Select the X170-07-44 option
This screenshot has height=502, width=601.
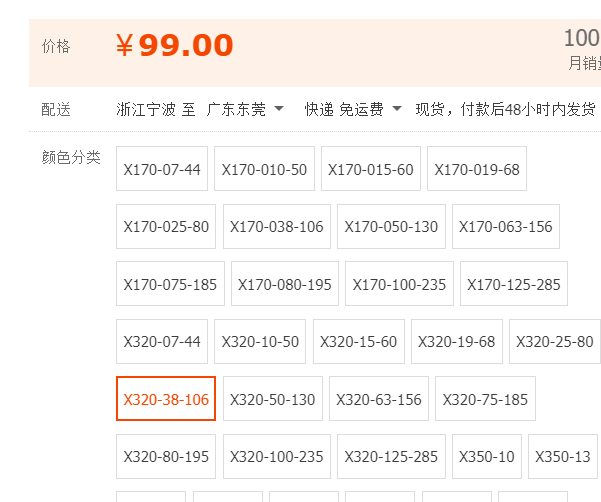pyautogui.click(x=162, y=169)
